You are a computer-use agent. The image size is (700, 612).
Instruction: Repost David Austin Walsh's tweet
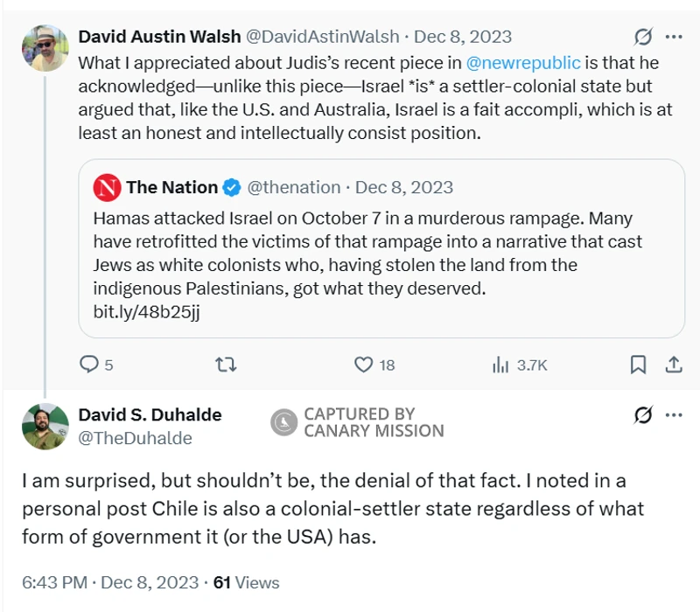point(225,365)
